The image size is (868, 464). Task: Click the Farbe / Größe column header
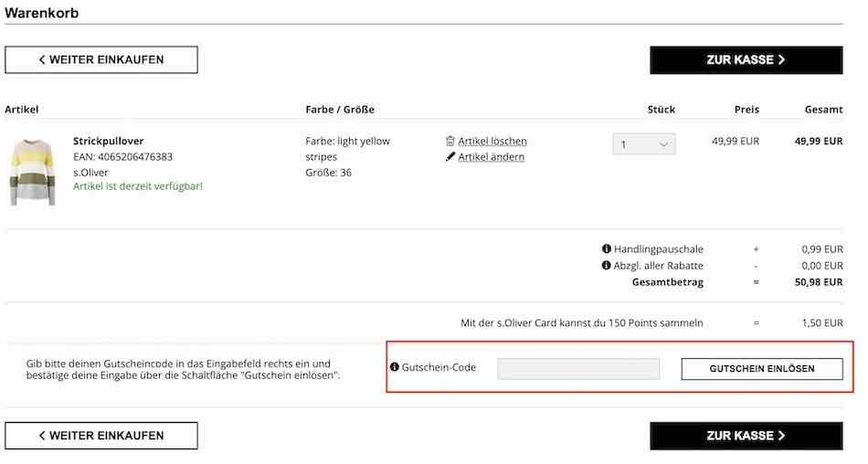[340, 110]
